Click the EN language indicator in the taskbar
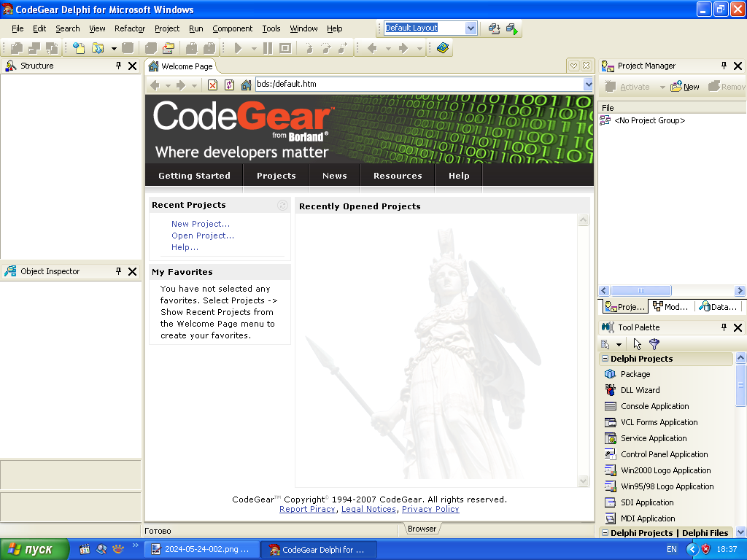747x560 pixels. 672,550
